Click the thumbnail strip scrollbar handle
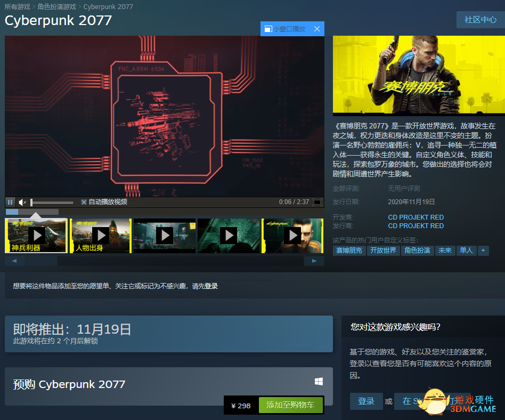 pos(41,261)
